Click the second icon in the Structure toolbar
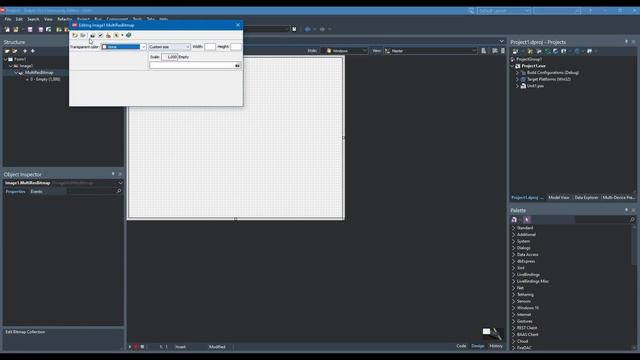Image resolution: width=640 pixels, height=360 pixels. (x=15, y=51)
